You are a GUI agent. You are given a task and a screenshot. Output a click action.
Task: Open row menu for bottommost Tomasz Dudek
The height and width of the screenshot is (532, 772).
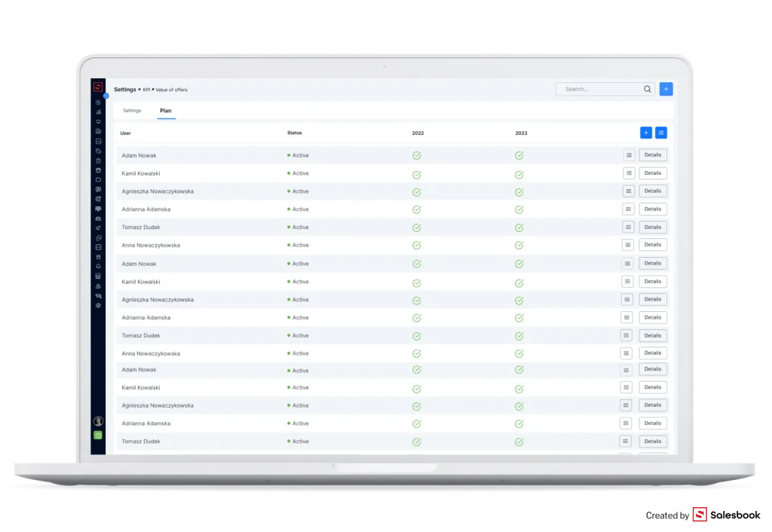[x=625, y=441]
